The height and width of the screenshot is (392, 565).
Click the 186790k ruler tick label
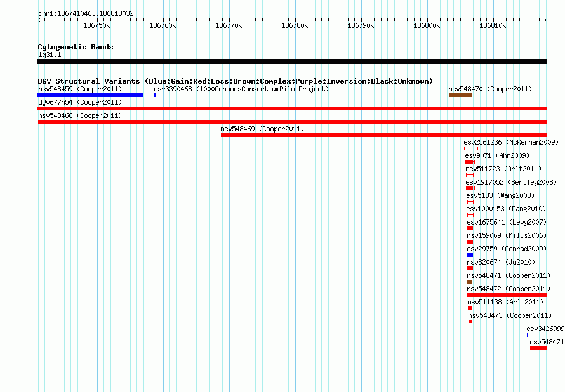[361, 25]
